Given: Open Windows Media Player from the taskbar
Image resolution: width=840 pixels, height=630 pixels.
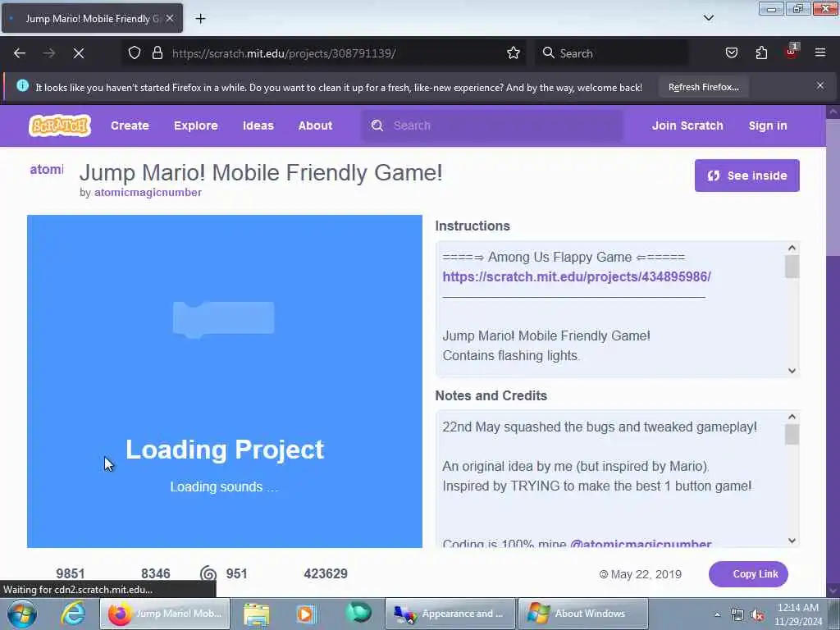Looking at the screenshot, I should click(x=306, y=614).
